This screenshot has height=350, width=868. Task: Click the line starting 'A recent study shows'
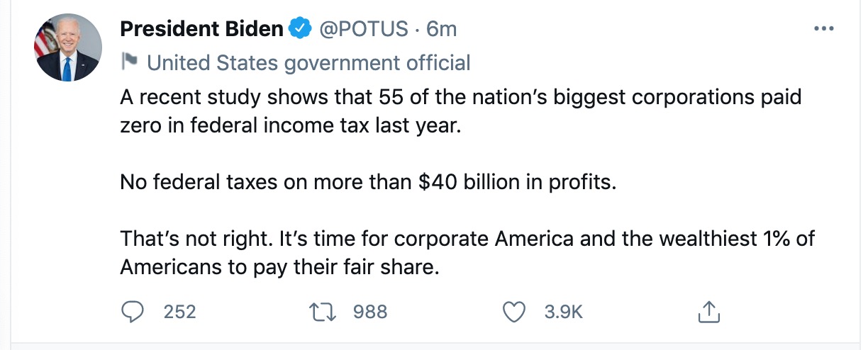coord(460,98)
